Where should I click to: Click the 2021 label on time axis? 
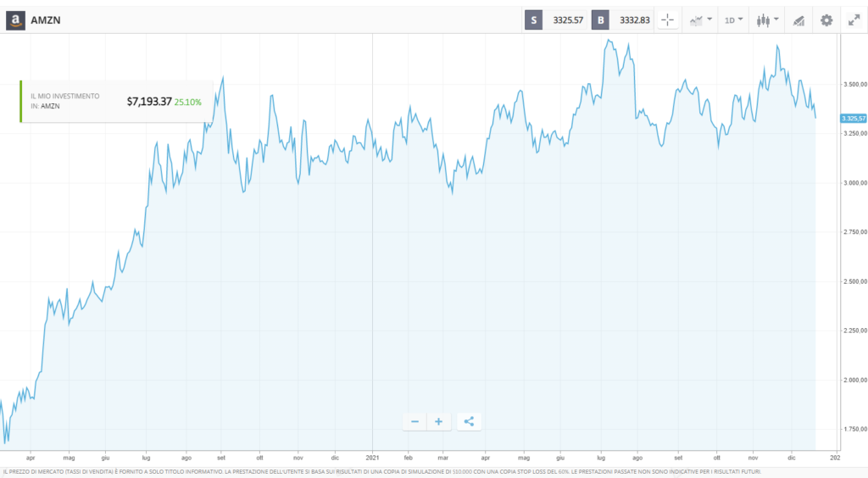coord(373,458)
